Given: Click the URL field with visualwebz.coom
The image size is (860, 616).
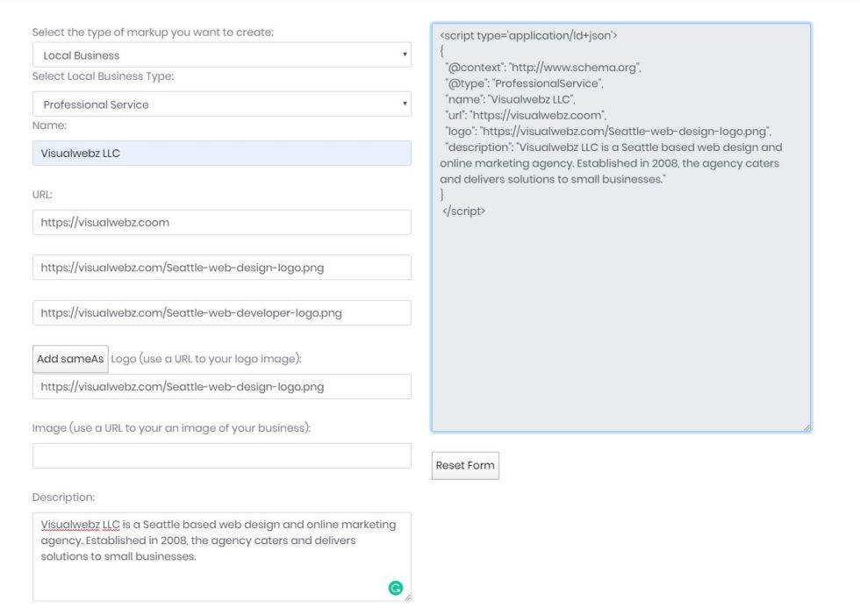Looking at the screenshot, I should click(x=221, y=223).
